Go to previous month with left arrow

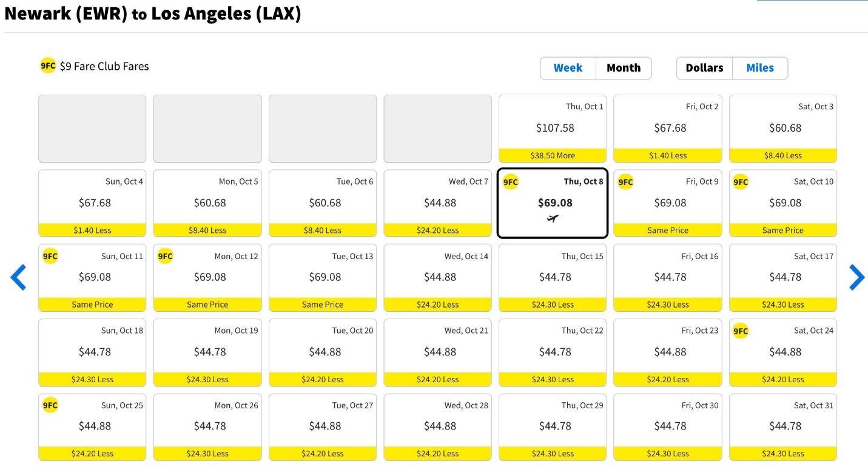click(x=19, y=277)
